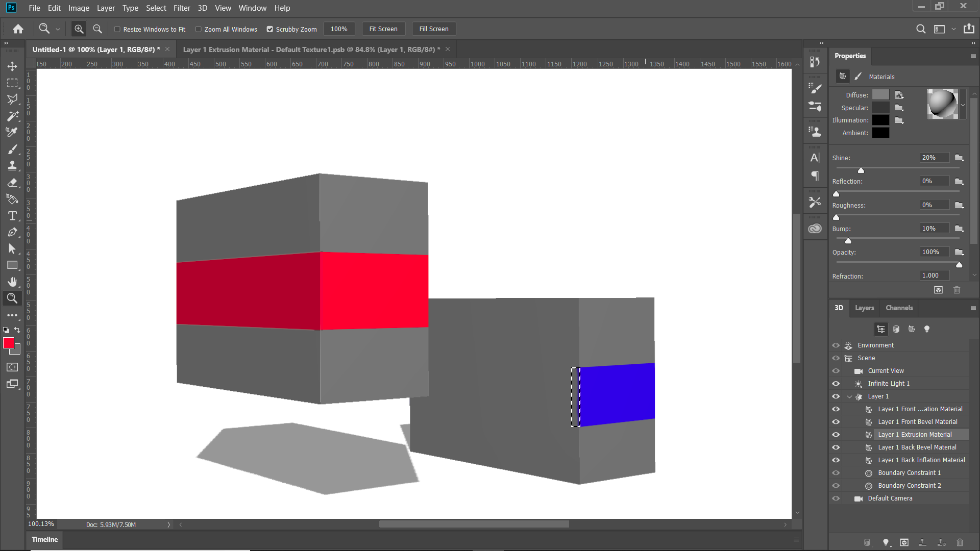The image size is (980, 551).
Task: Enable Resize Windows to Fit
Action: (117, 29)
